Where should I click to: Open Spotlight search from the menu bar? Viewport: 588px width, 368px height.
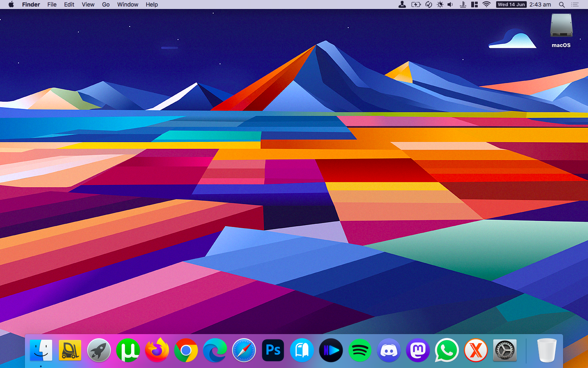click(562, 4)
